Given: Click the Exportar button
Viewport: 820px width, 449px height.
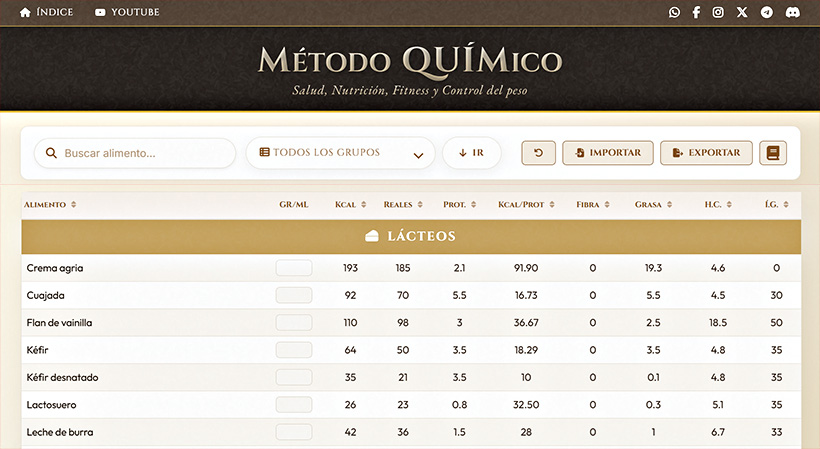Looking at the screenshot, I should [x=706, y=153].
